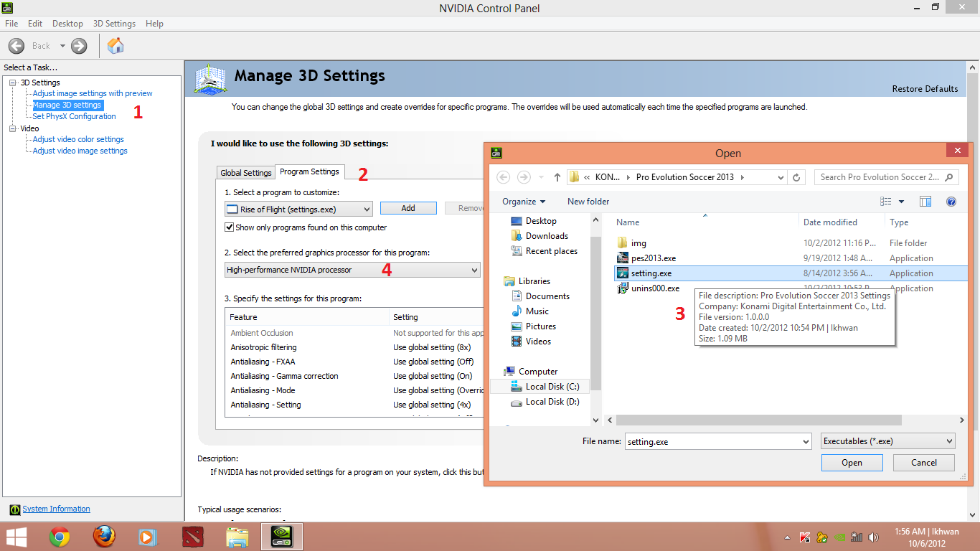The image size is (980, 551).
Task: Click the Forward arrow button
Action: (x=79, y=46)
